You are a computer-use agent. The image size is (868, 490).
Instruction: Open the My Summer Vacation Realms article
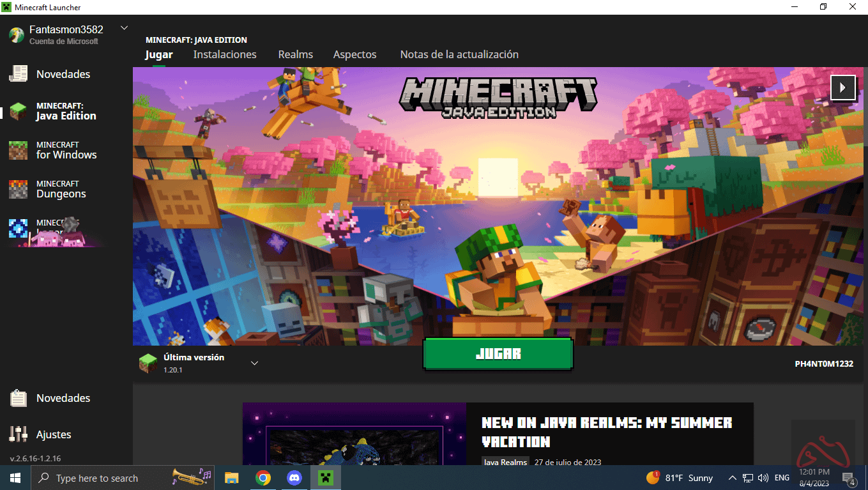point(605,431)
